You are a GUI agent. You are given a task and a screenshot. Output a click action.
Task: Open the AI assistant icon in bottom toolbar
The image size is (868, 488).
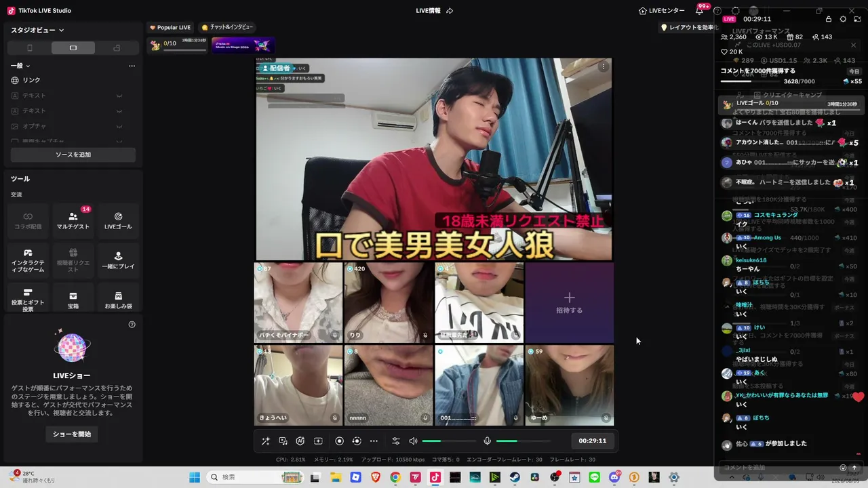tap(300, 441)
